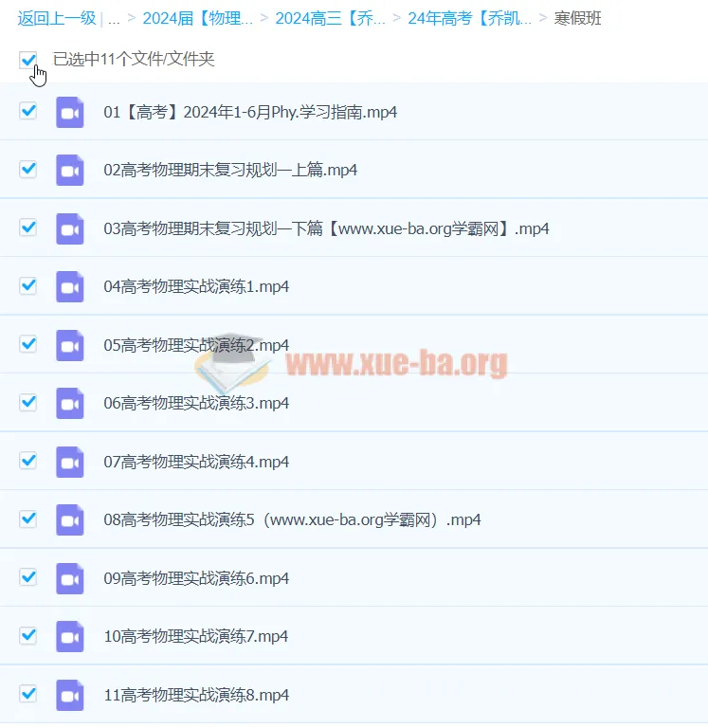The width and height of the screenshot is (708, 728).
Task: Click the video icon for 01【高考】2024年1-6月Phy.学习指南.mp4
Action: point(69,112)
